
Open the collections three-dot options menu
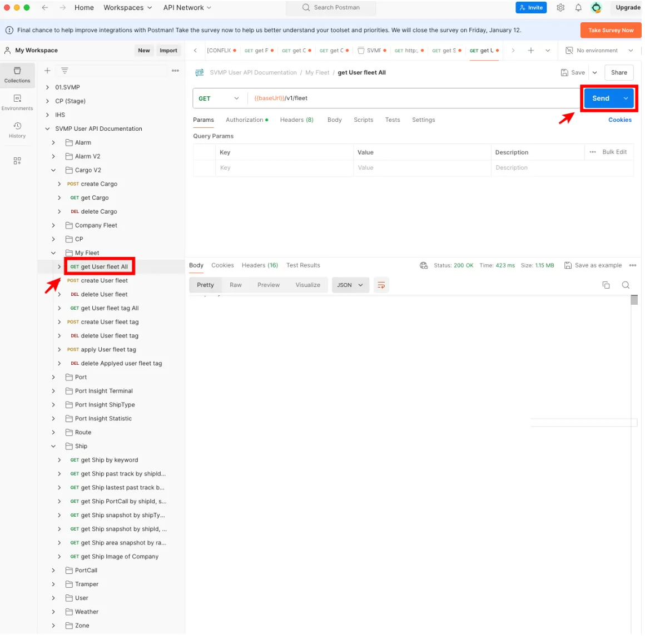(x=176, y=71)
